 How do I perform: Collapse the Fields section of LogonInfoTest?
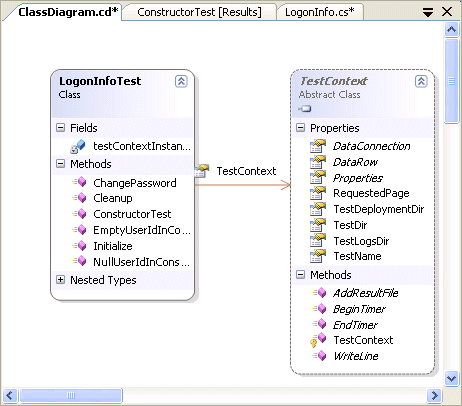[x=60, y=128]
